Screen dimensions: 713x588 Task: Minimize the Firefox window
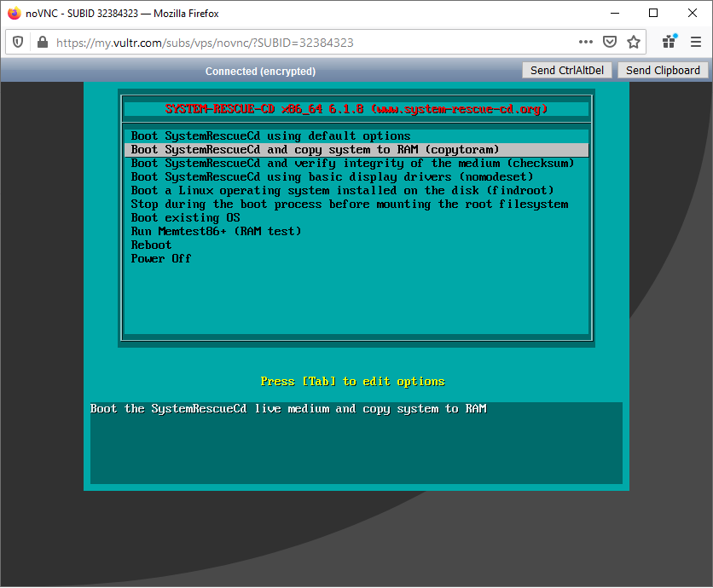click(615, 13)
